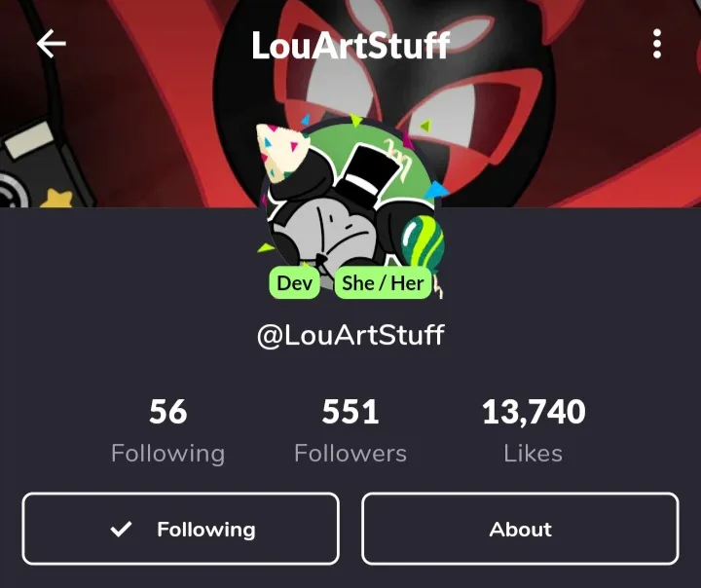View the 56 Following count
Screen dimensions: 701x588
tap(168, 412)
